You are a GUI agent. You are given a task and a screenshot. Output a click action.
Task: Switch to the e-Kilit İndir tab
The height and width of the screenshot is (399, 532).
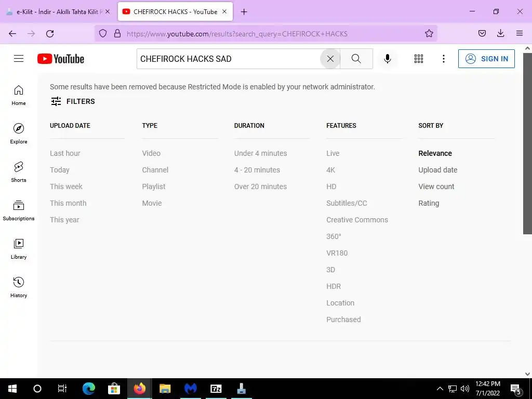(x=58, y=11)
